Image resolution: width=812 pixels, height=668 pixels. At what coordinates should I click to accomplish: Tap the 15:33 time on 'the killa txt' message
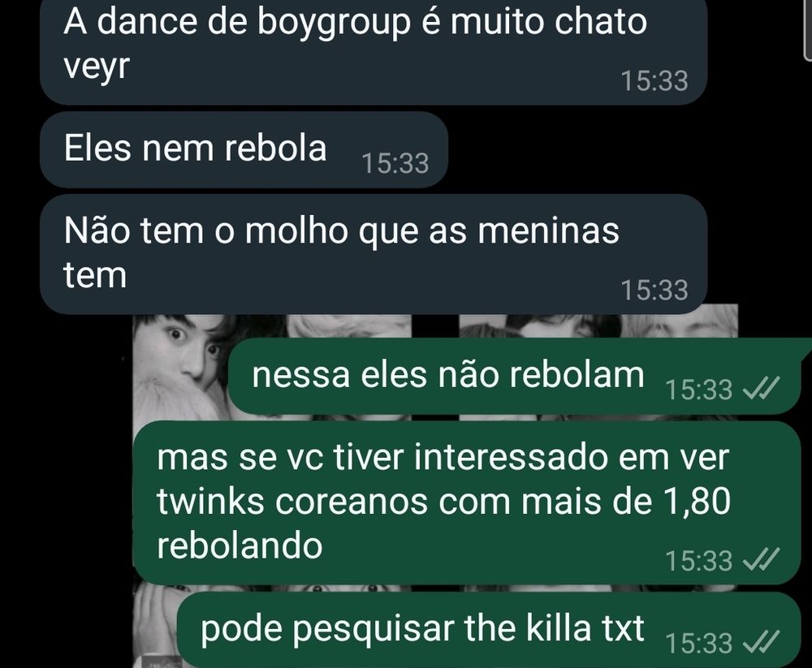click(698, 644)
